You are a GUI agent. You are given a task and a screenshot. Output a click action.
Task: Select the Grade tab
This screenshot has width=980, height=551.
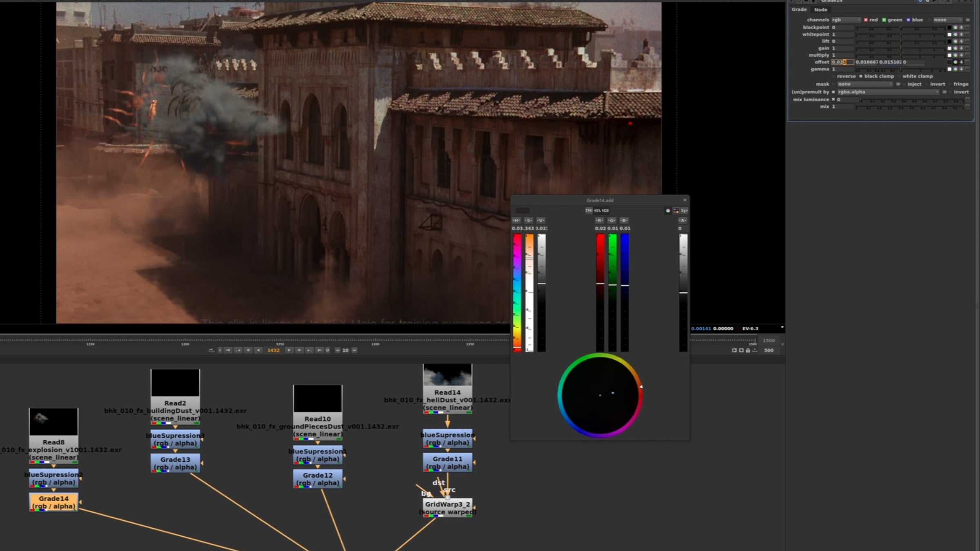(799, 9)
